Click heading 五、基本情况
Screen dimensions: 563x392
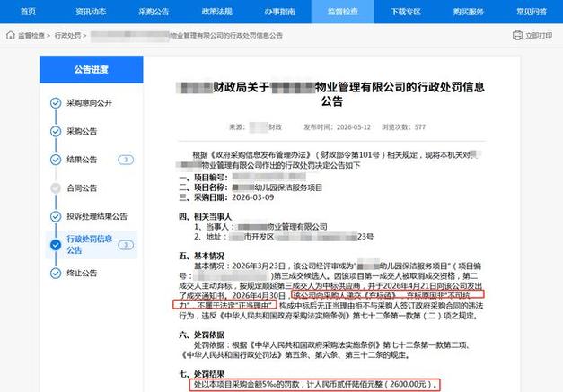201,256
